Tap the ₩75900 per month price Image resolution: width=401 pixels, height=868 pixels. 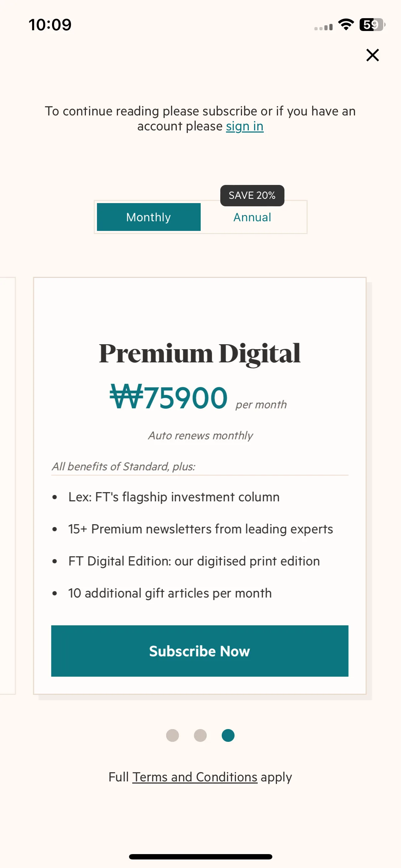coord(198,398)
